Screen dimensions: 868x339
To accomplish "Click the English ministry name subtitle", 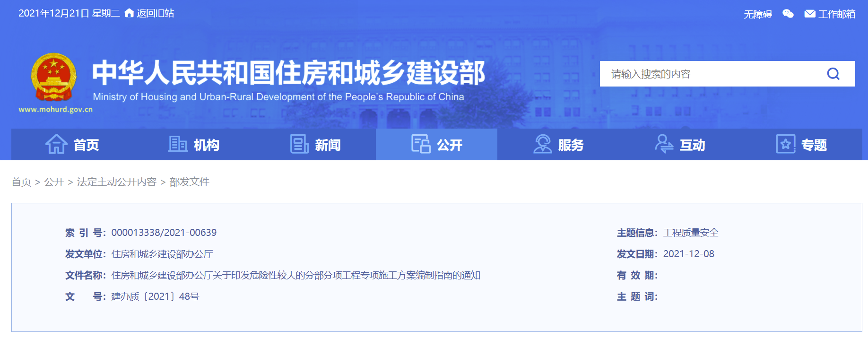I will click(x=278, y=97).
